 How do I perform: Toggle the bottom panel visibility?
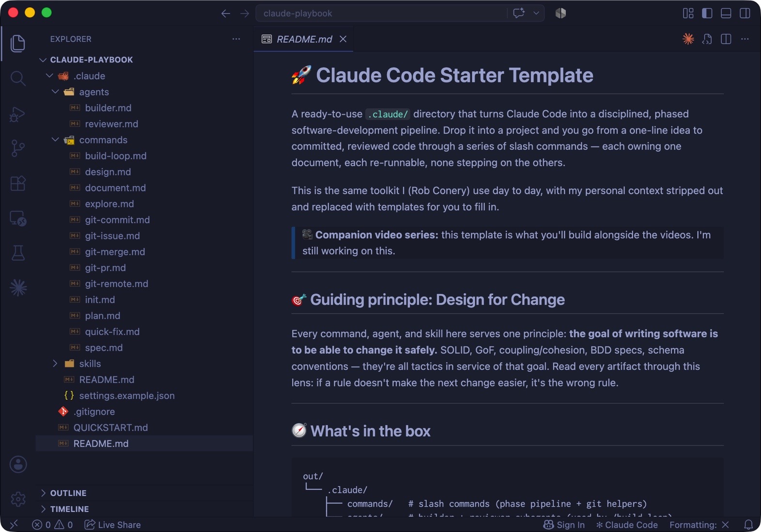point(726,13)
